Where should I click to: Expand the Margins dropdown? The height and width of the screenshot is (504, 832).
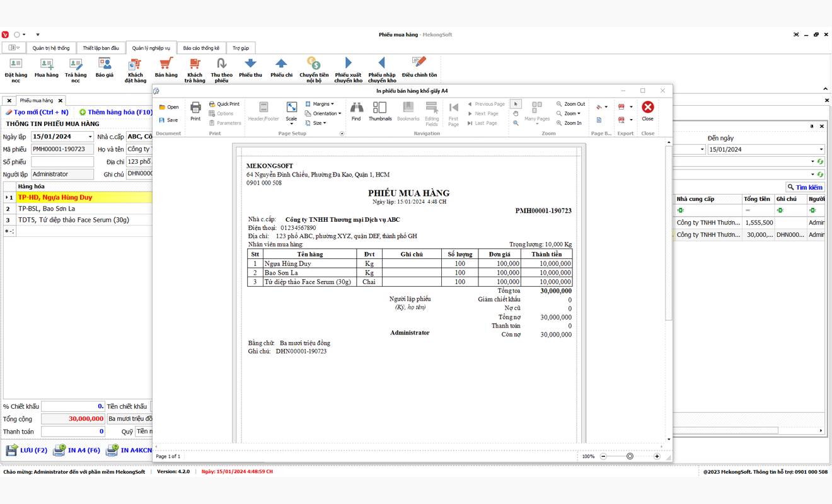coord(320,104)
